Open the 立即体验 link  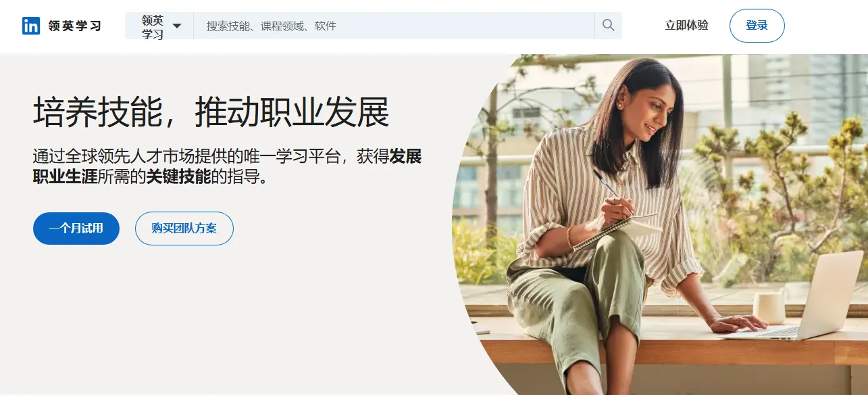687,26
